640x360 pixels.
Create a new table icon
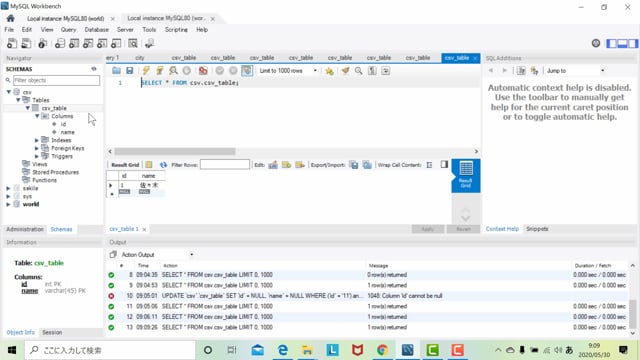pyautogui.click(x=74, y=43)
